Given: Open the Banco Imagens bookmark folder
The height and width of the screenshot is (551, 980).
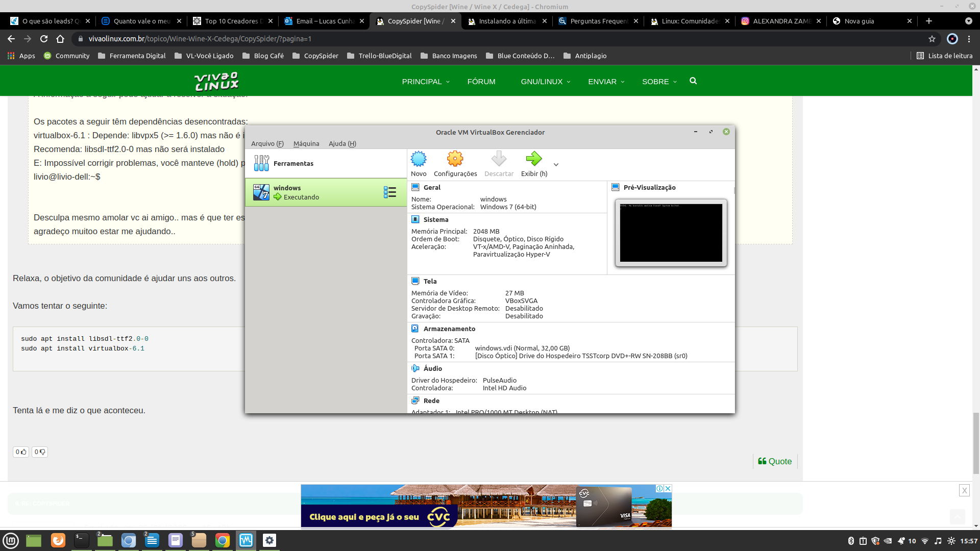Looking at the screenshot, I should tap(449, 56).
